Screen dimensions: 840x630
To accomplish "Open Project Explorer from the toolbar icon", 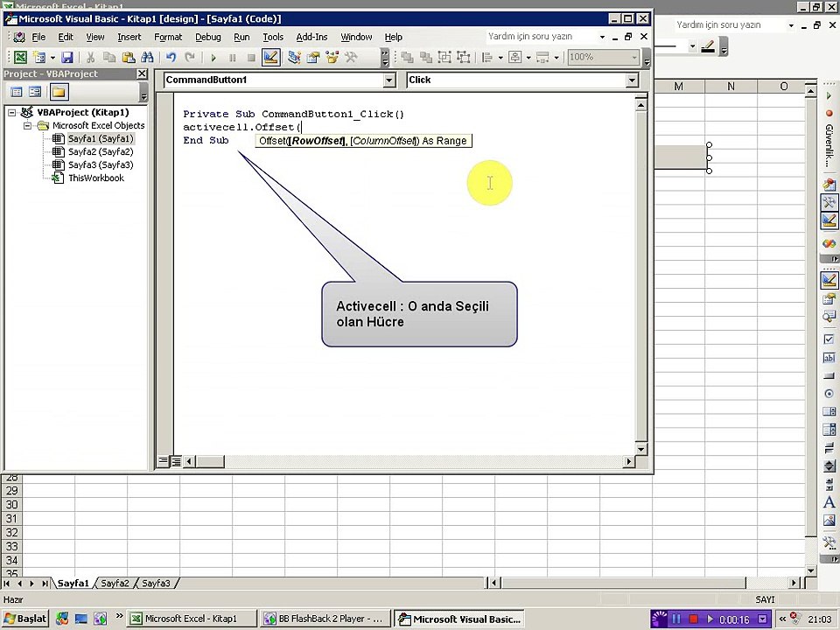I will 294,57.
